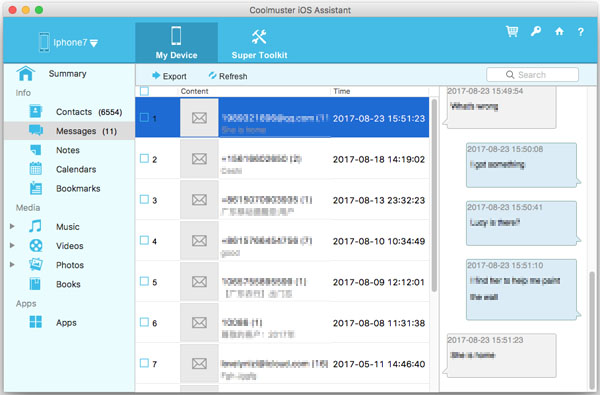Click the Summary house icon
Viewport: 600px width, 395px height.
coord(26,73)
